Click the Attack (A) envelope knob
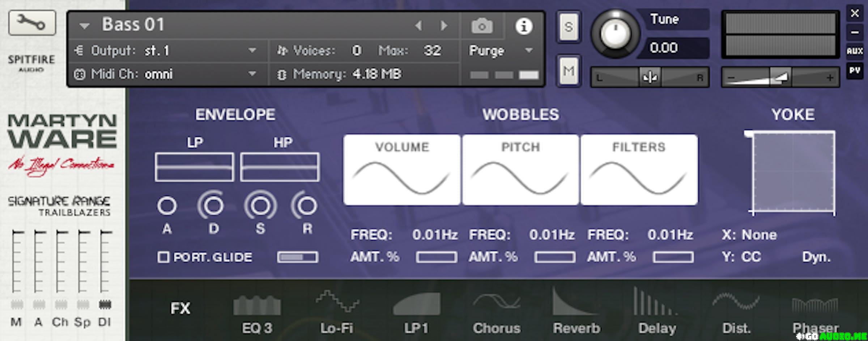Viewport: 868px width, 341px height. click(167, 206)
